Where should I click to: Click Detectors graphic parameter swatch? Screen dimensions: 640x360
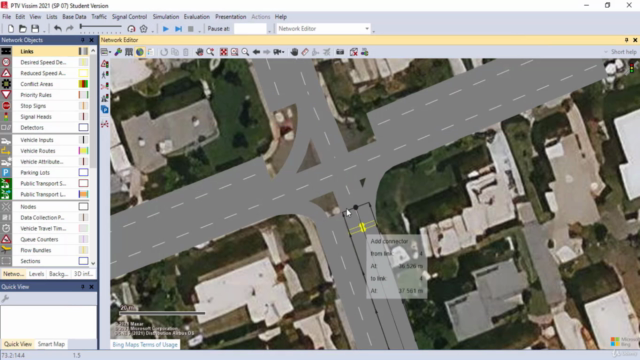[x=83, y=127]
